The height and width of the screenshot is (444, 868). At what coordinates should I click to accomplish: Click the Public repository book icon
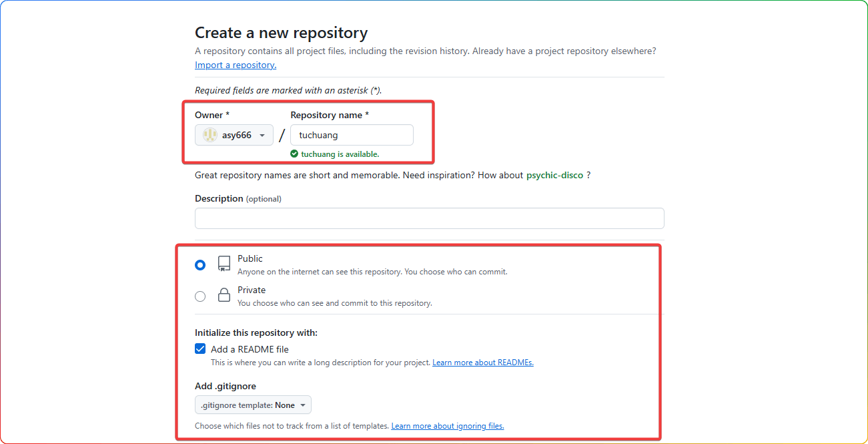pyautogui.click(x=224, y=264)
